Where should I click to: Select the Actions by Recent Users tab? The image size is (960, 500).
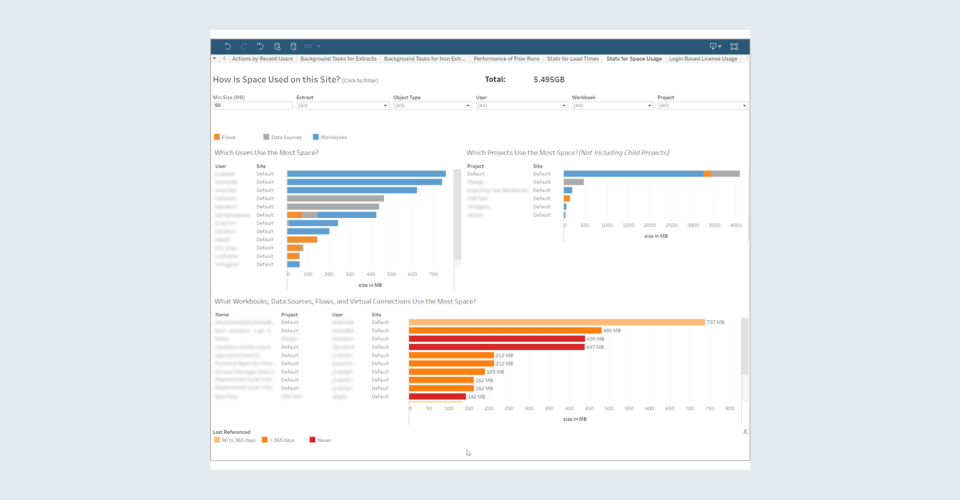pyautogui.click(x=262, y=59)
